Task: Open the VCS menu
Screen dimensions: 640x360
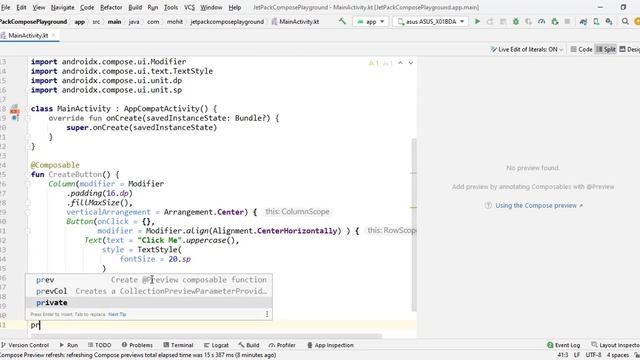Action: click(x=189, y=7)
